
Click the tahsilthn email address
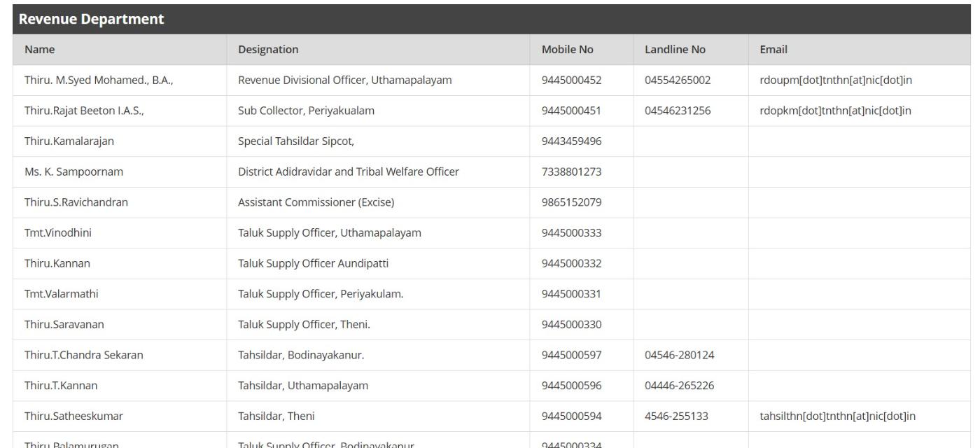[x=837, y=416]
